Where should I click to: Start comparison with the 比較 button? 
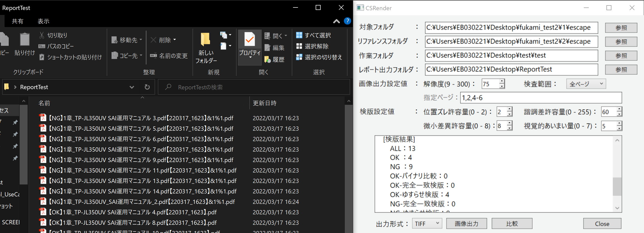tap(512, 224)
